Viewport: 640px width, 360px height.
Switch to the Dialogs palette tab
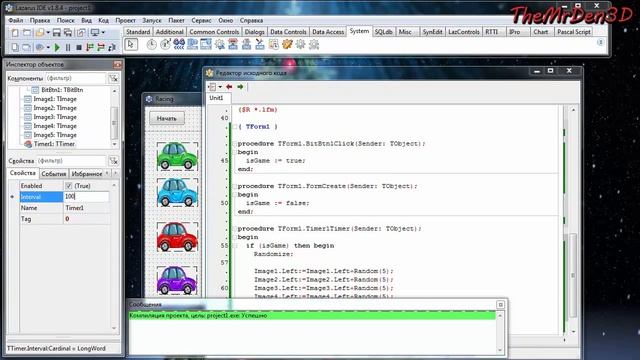255,32
